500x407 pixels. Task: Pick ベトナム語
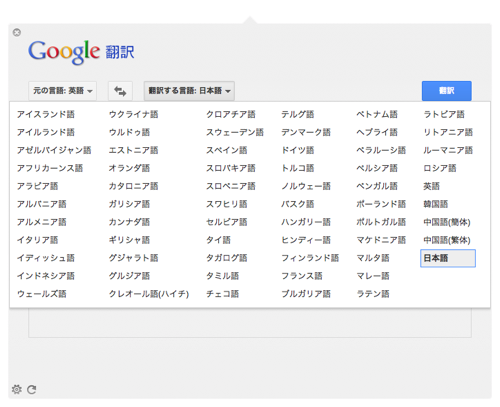(377, 114)
